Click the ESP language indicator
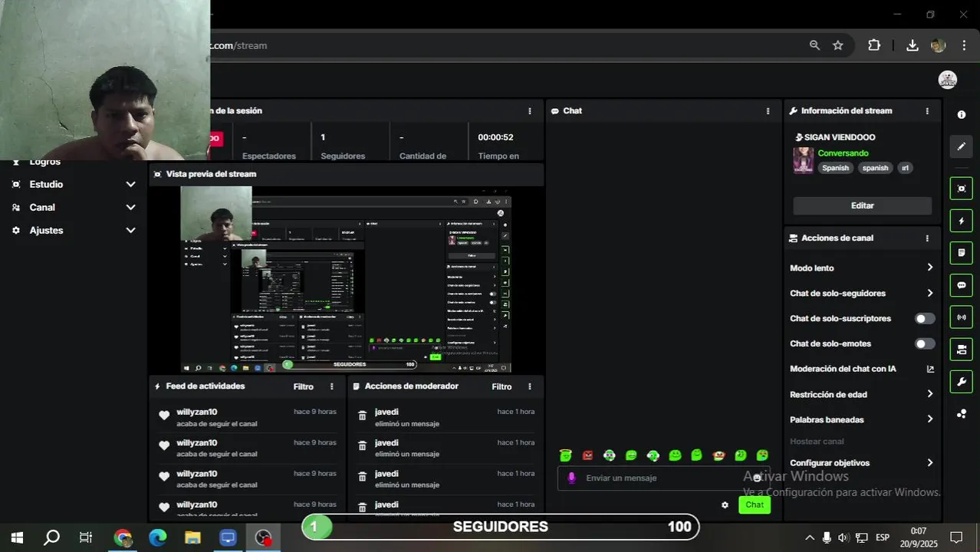The height and width of the screenshot is (552, 980). point(883,537)
